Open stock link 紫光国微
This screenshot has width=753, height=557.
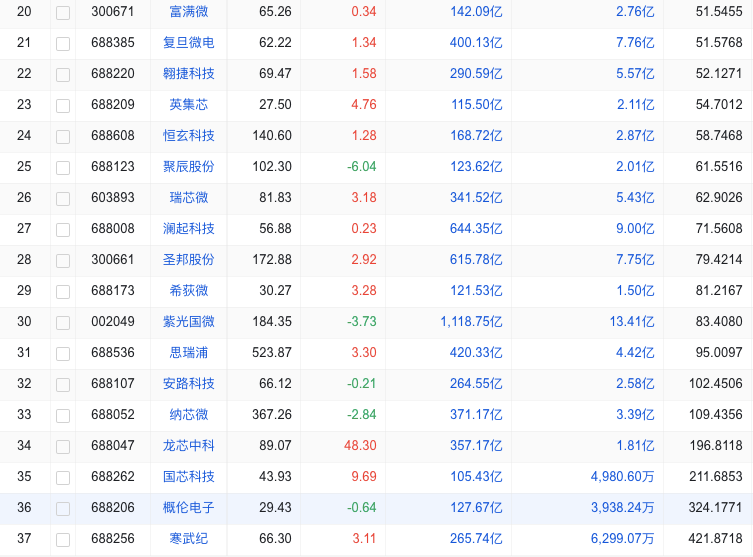point(189,321)
